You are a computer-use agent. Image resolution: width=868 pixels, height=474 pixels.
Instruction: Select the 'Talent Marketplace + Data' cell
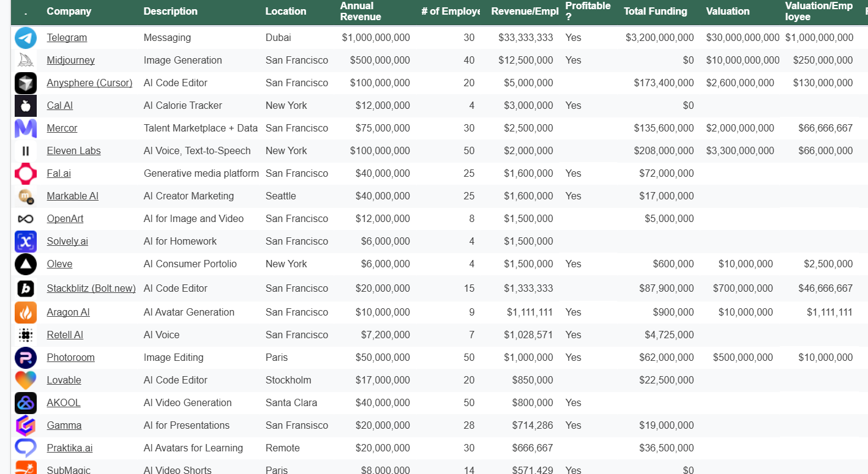(x=201, y=128)
